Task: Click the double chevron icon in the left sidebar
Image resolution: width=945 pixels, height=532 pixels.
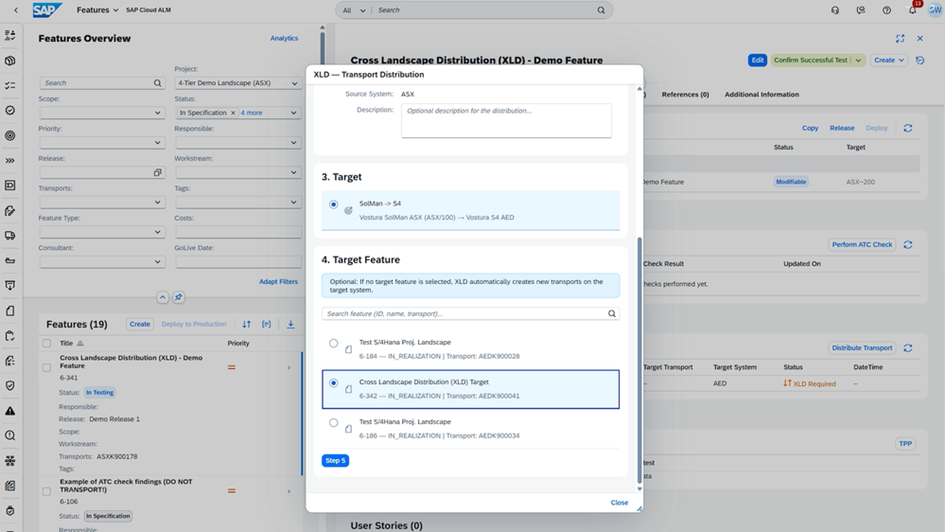Action: 10,160
